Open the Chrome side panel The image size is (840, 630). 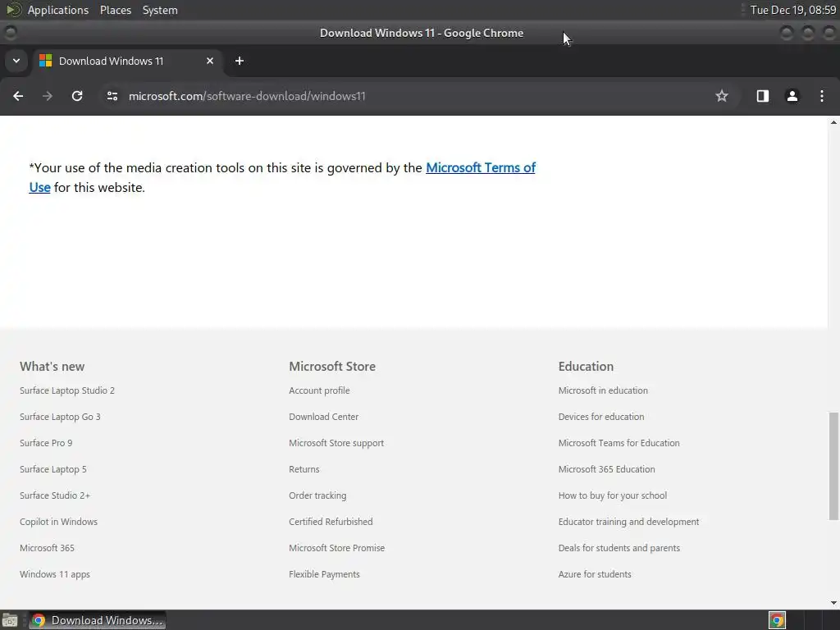(x=762, y=96)
